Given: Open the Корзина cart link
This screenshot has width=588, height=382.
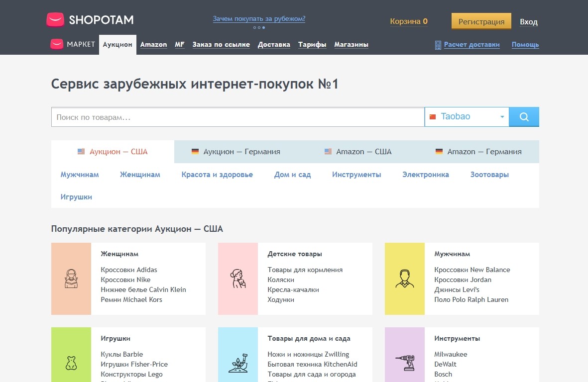Looking at the screenshot, I should pos(409,21).
